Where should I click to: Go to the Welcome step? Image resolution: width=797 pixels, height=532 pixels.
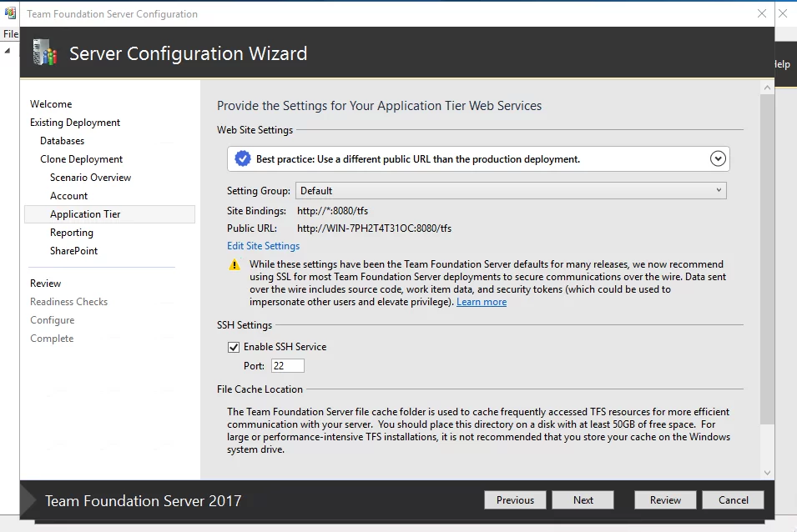51,104
